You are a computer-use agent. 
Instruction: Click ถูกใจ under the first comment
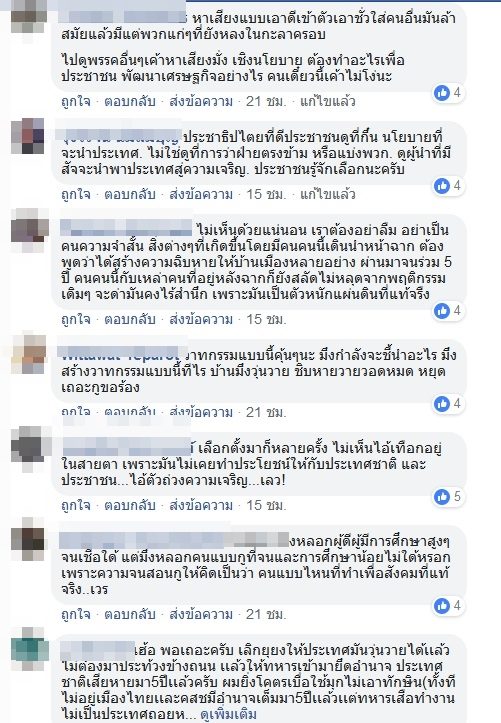(x=76, y=101)
